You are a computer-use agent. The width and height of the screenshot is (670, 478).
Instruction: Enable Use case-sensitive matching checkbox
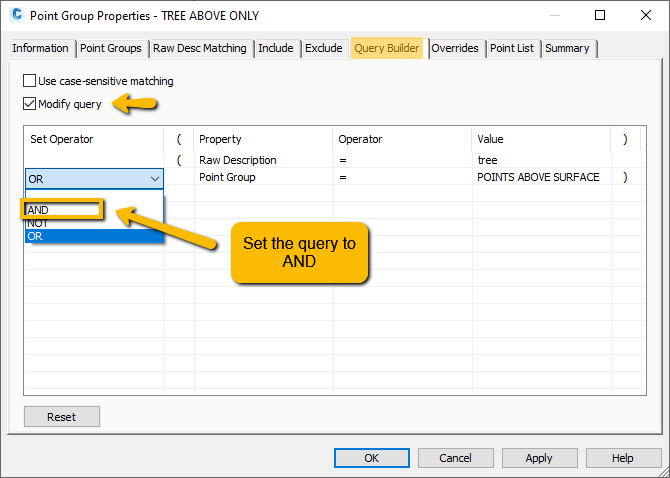(x=29, y=81)
